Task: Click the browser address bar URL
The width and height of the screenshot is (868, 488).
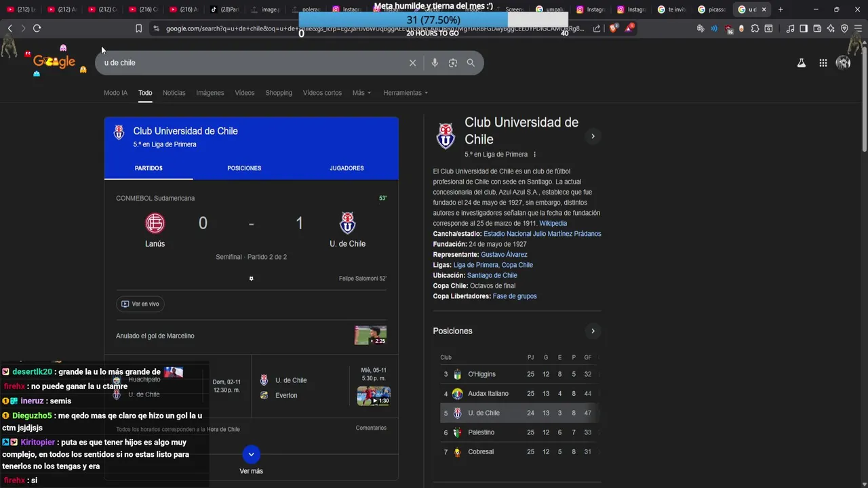Action: [374, 28]
